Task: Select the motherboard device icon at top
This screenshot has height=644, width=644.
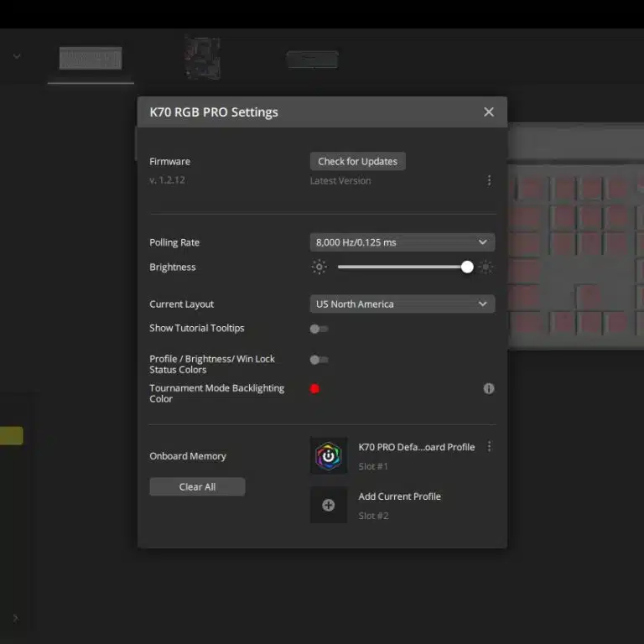Action: pyautogui.click(x=202, y=58)
